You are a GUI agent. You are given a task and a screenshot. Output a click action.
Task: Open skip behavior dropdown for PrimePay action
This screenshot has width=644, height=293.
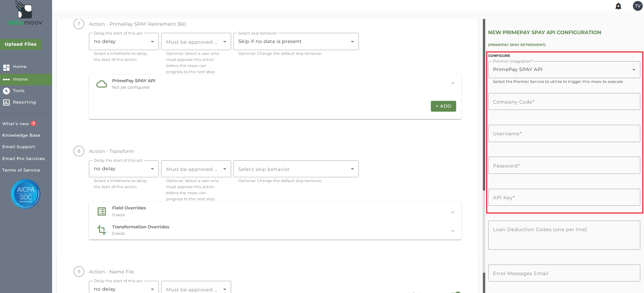296,42
